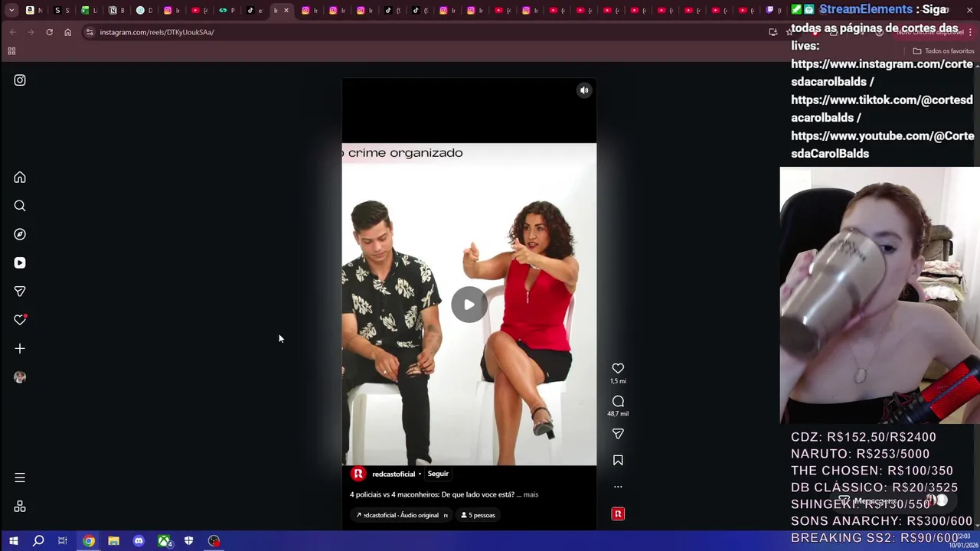Screen dimensions: 980x551
Task: Create new post with plus icon
Action: 20,348
